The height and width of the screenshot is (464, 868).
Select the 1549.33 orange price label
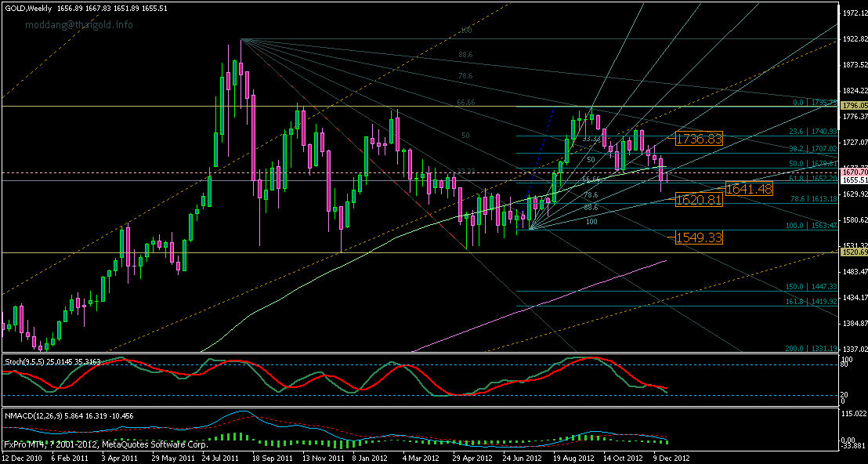click(699, 237)
